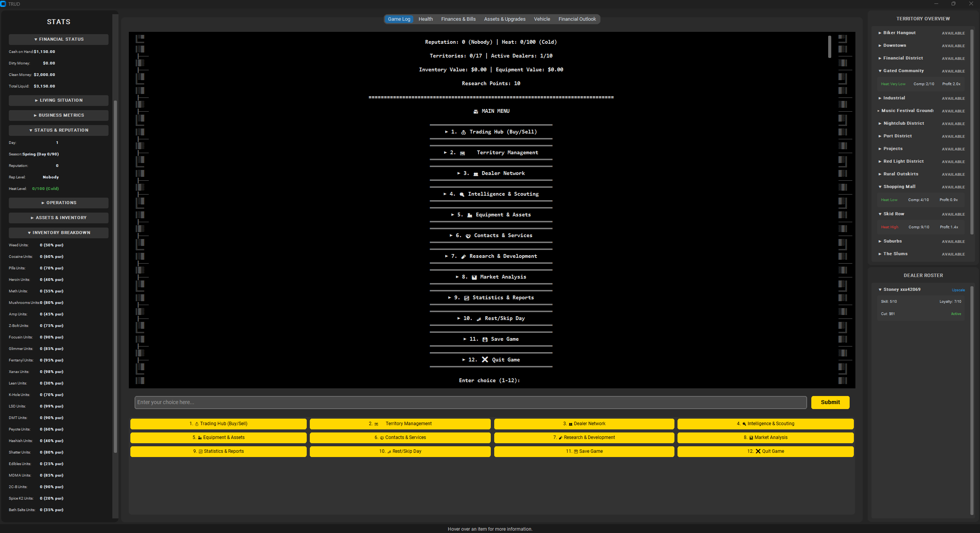The height and width of the screenshot is (533, 980).
Task: Focus the Enter your choice input field
Action: click(x=470, y=402)
